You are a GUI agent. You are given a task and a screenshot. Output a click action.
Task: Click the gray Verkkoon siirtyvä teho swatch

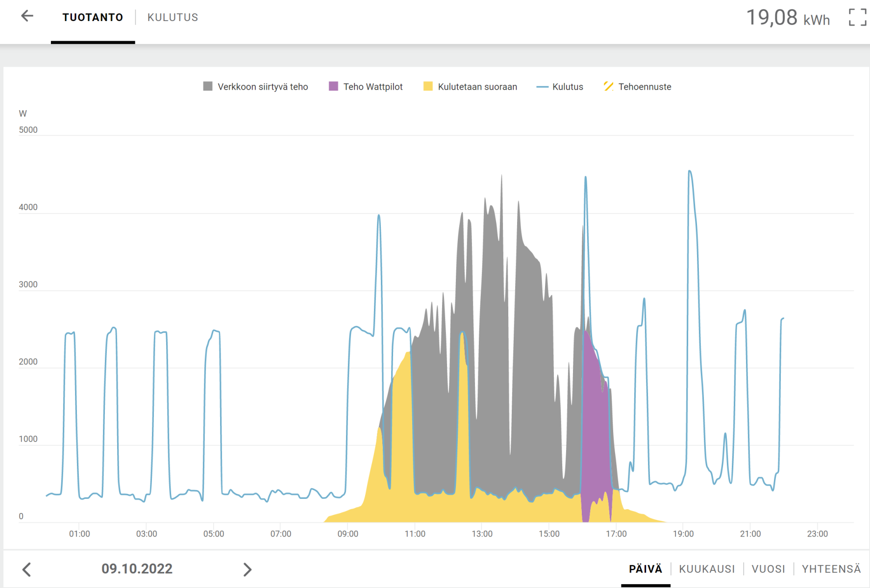coord(208,86)
